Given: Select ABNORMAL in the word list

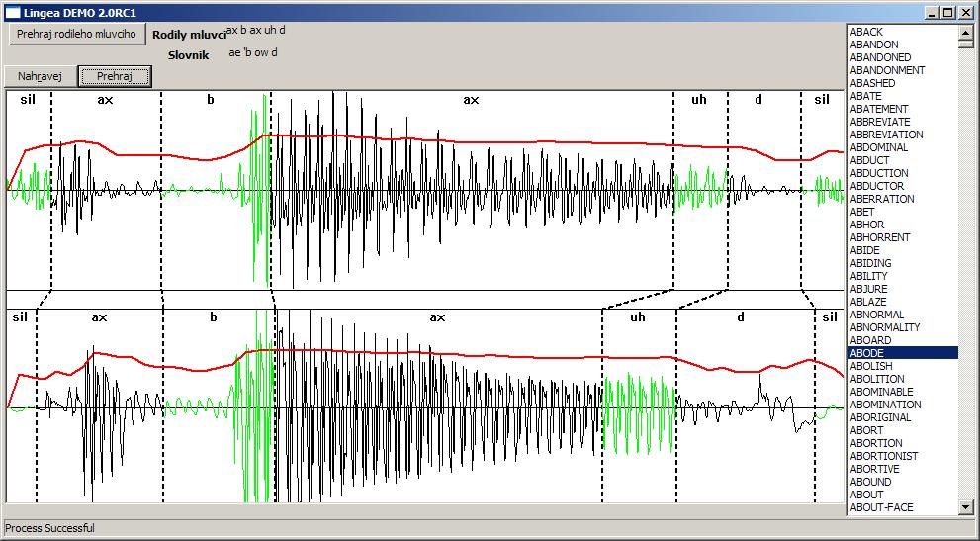Looking at the screenshot, I should click(x=903, y=315).
